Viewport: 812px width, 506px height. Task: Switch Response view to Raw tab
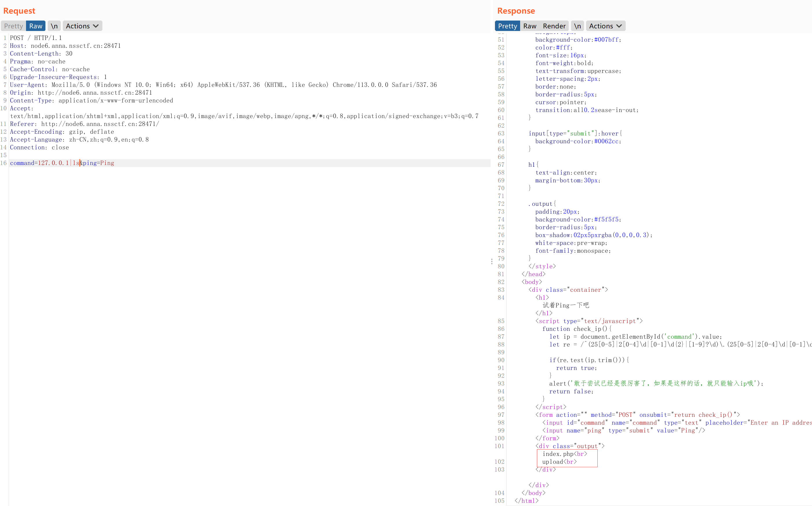click(x=530, y=26)
